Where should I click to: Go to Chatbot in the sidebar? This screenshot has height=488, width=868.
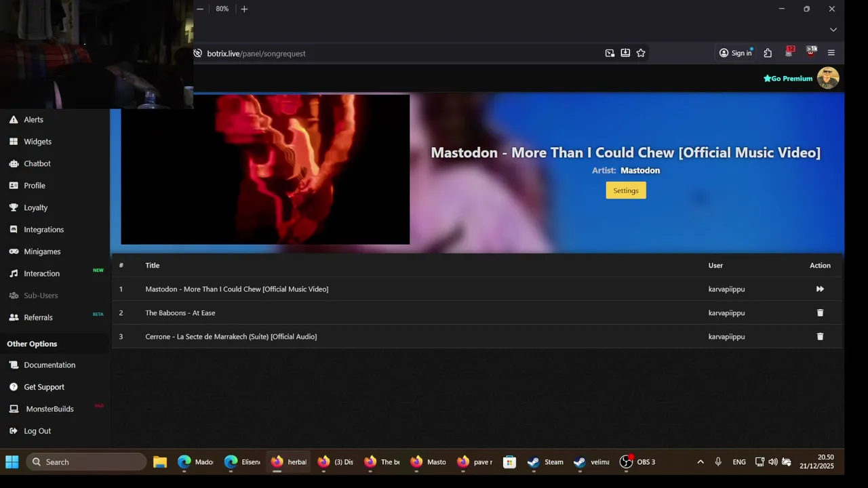click(37, 163)
